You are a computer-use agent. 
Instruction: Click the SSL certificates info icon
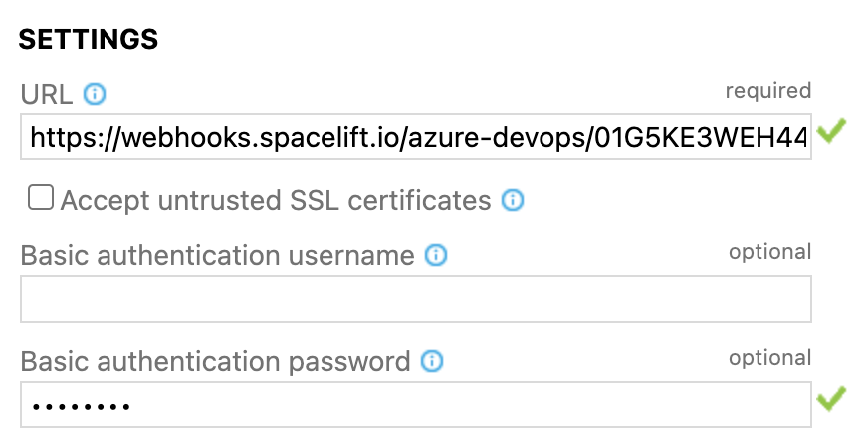tap(513, 201)
